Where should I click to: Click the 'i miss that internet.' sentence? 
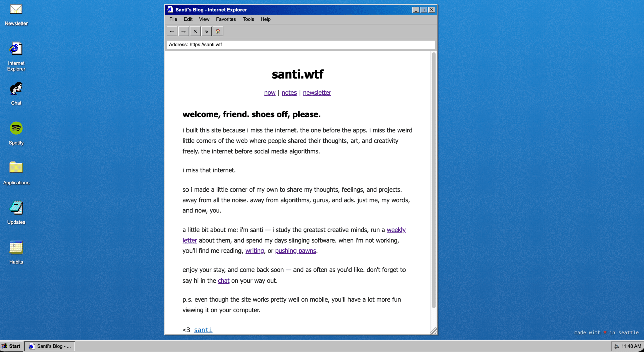click(x=209, y=170)
